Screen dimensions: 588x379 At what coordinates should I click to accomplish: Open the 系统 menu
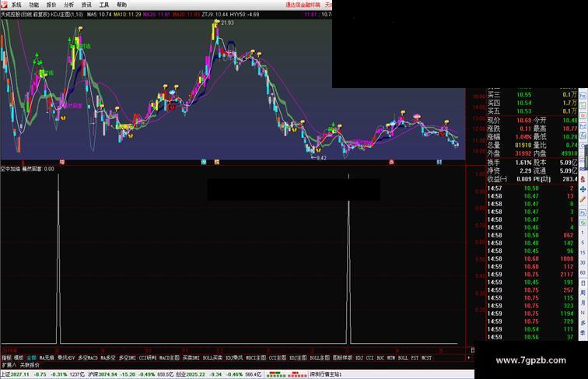pyautogui.click(x=16, y=5)
